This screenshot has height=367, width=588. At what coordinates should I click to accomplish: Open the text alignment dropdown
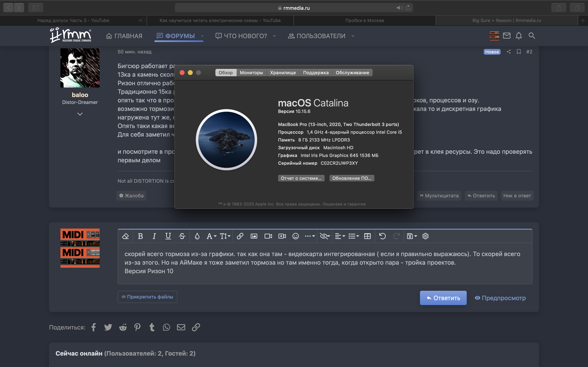pos(340,236)
